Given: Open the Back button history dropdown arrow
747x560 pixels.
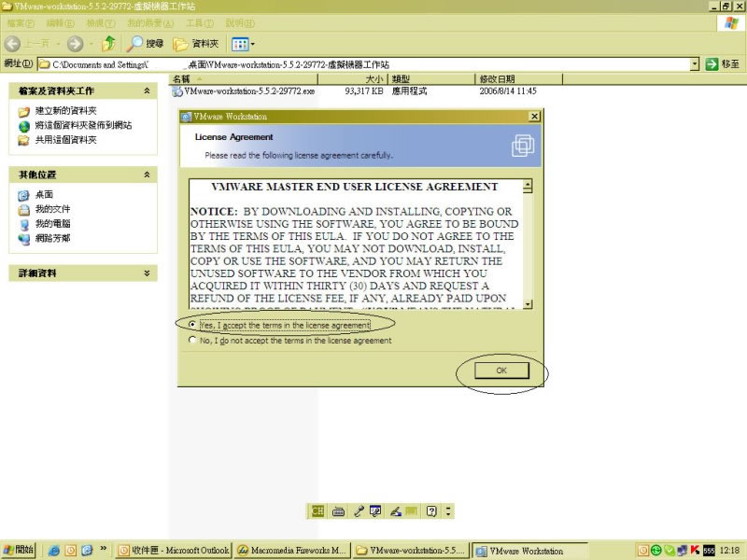Looking at the screenshot, I should [x=58, y=44].
